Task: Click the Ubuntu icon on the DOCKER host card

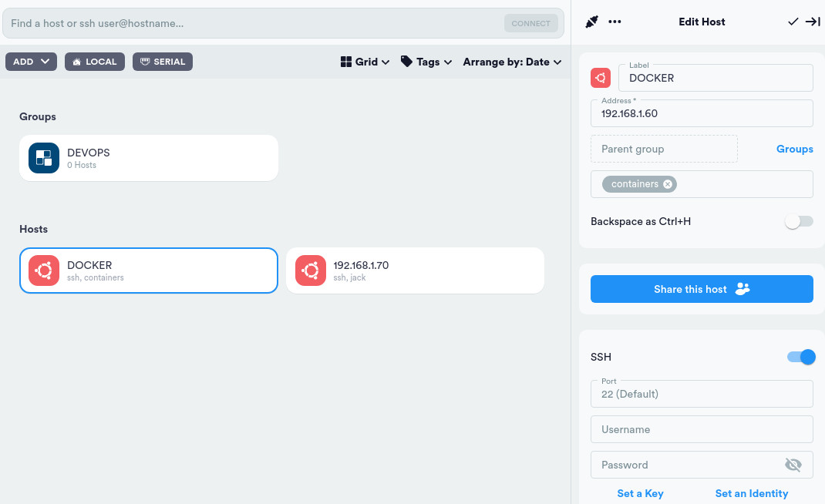Action: click(x=44, y=270)
